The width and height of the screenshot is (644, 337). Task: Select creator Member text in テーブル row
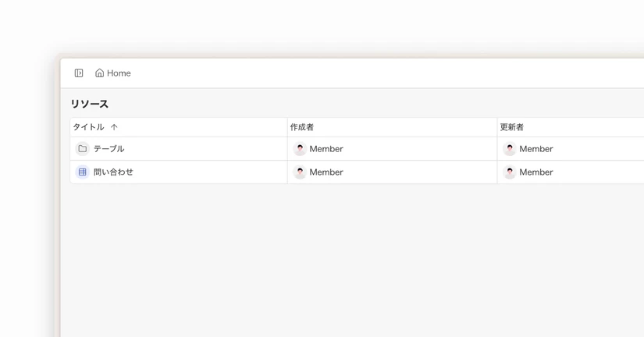coord(326,149)
